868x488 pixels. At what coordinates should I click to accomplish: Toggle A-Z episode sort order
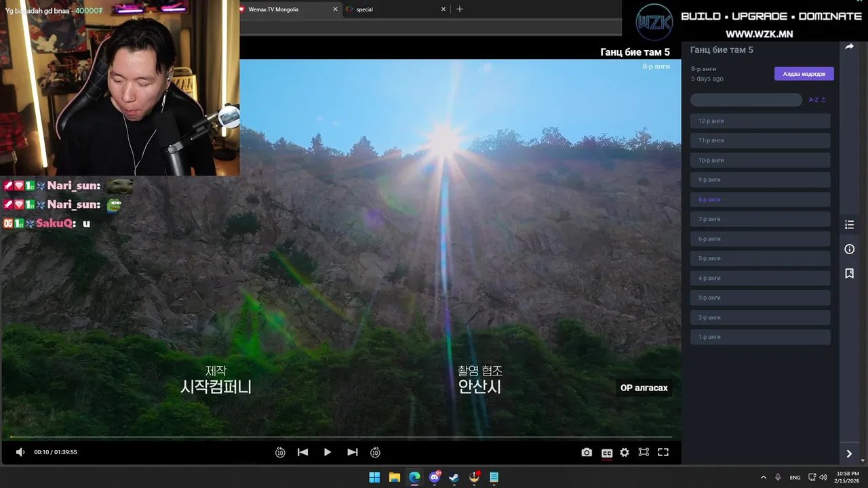[817, 100]
